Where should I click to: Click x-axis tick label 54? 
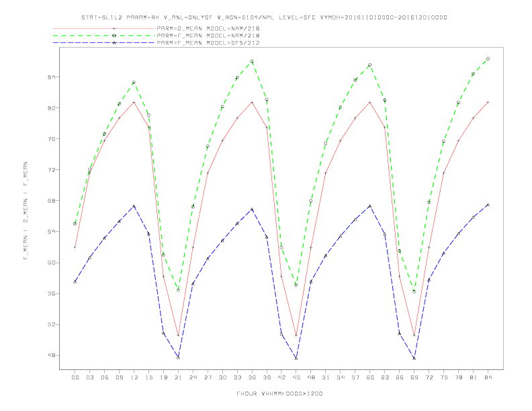click(x=341, y=377)
